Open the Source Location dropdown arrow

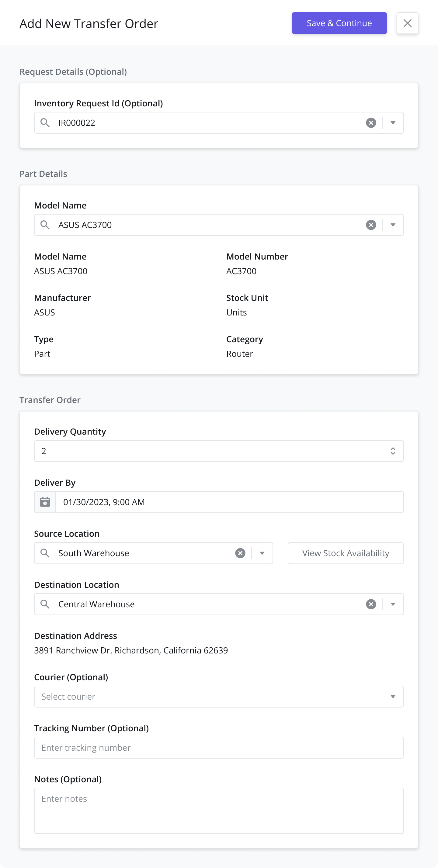[262, 553]
